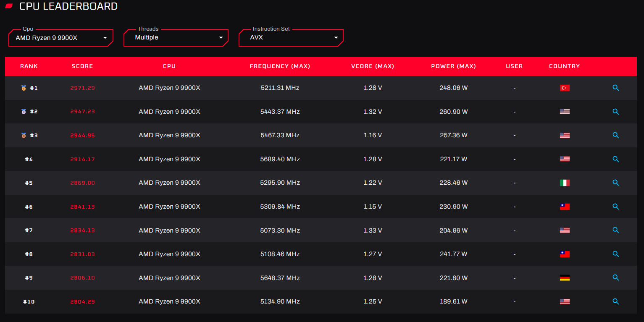The image size is (644, 322).
Task: Open details magnifier for rank #9 entry
Action: point(616,277)
